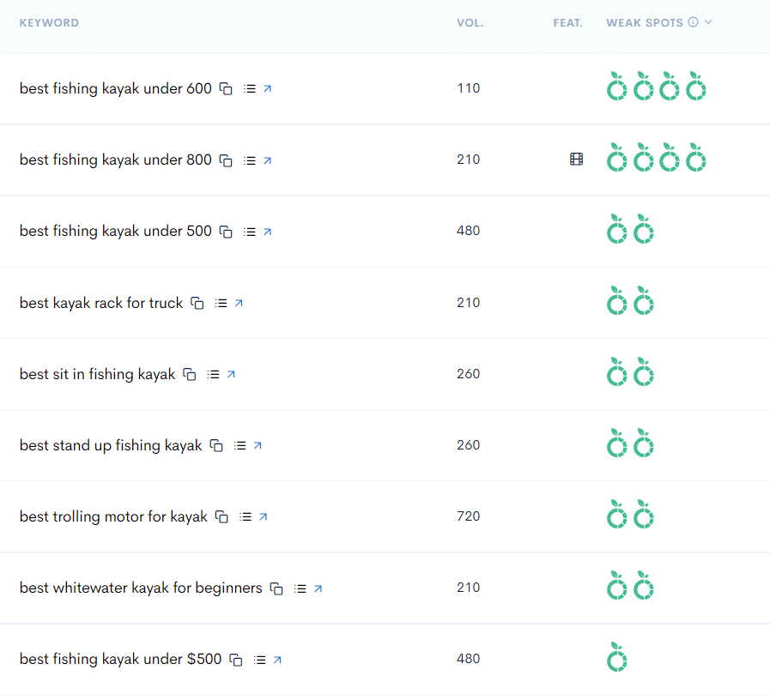
Task: Open "best trolling motor for kayak" in new tab
Action: pyautogui.click(x=264, y=516)
